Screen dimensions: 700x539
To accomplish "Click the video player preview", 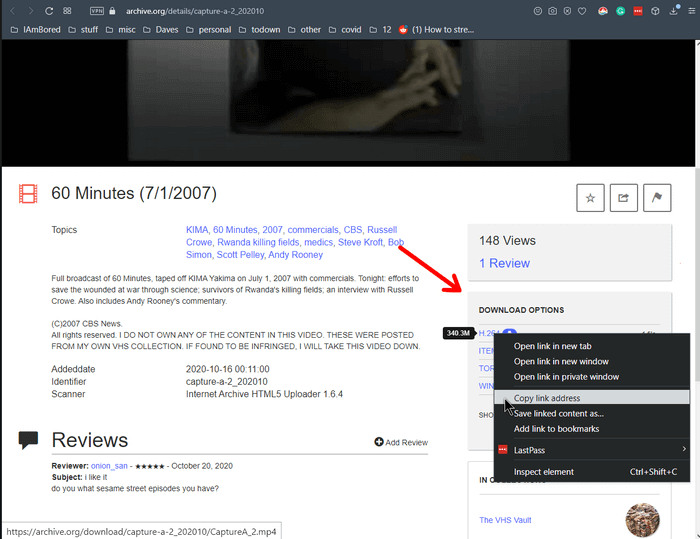I will (348, 103).
